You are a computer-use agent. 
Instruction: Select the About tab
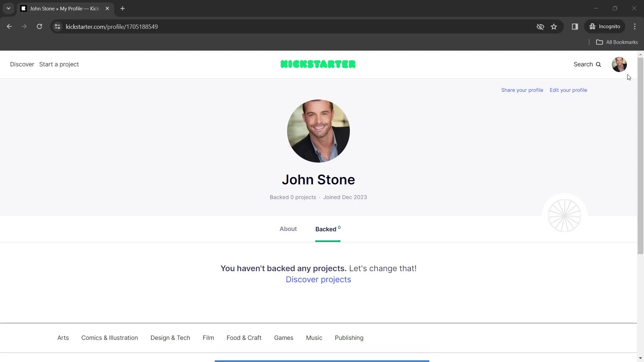288,229
